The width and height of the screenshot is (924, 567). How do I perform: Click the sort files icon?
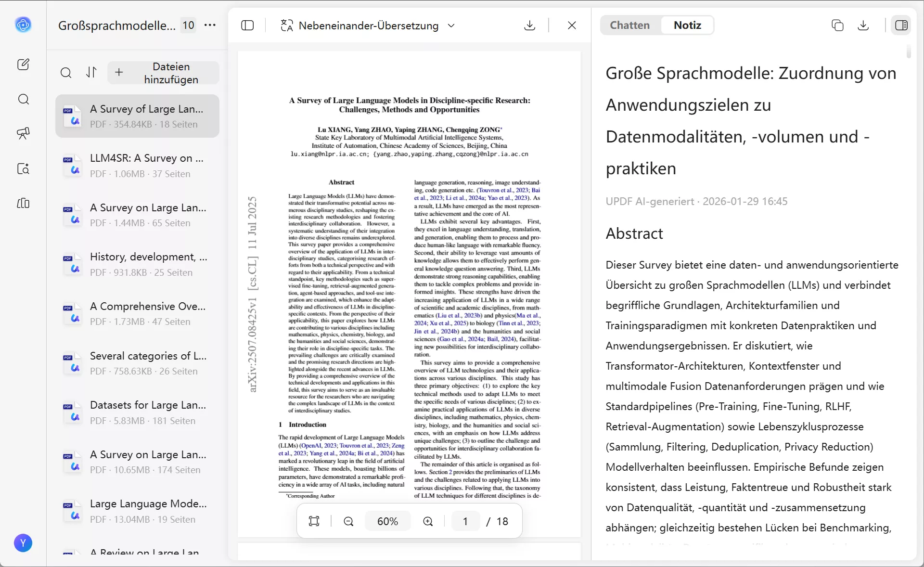point(91,72)
